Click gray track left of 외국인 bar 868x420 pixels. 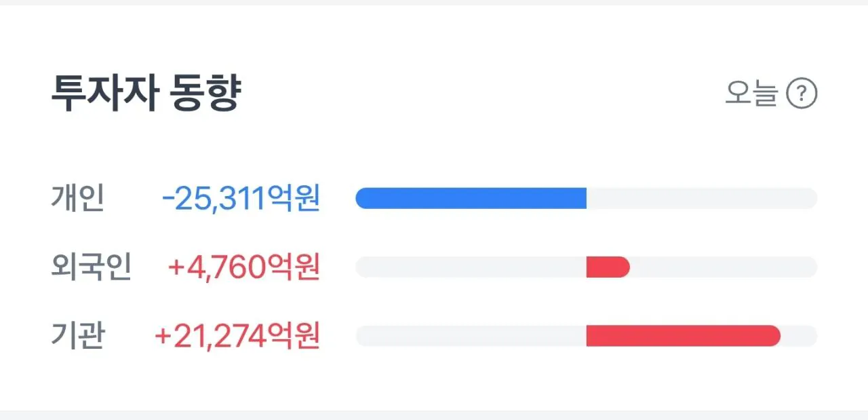[x=471, y=267]
